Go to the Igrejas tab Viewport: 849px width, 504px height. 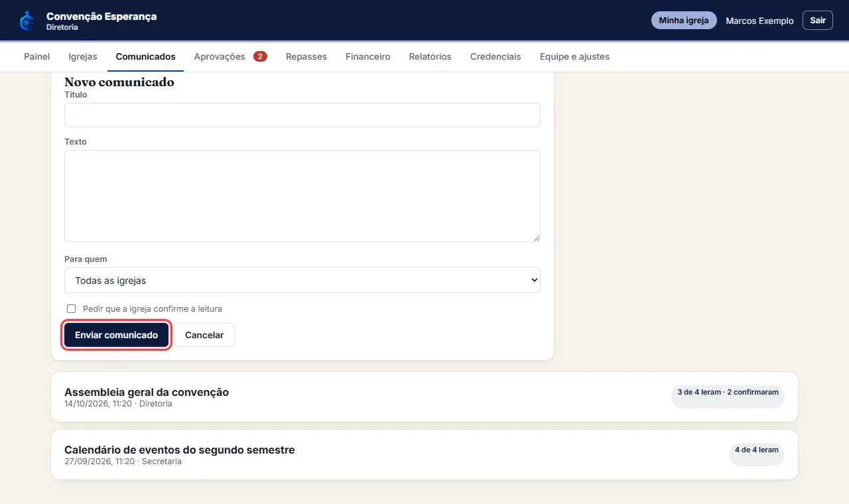pos(83,57)
